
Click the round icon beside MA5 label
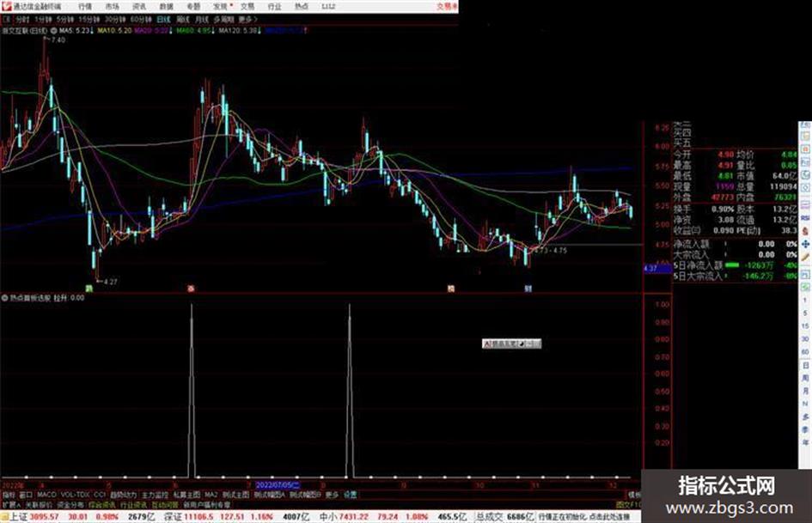click(53, 31)
